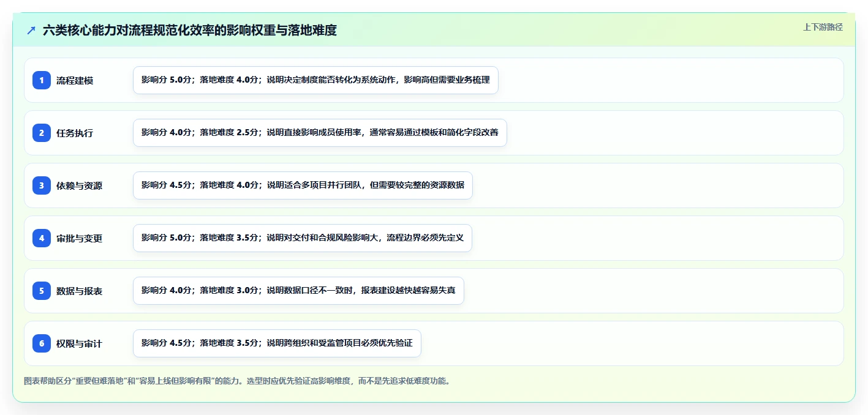Click the 任务执行 detail box about 模板和简化字段
This screenshot has height=415, width=868.
coord(320,133)
